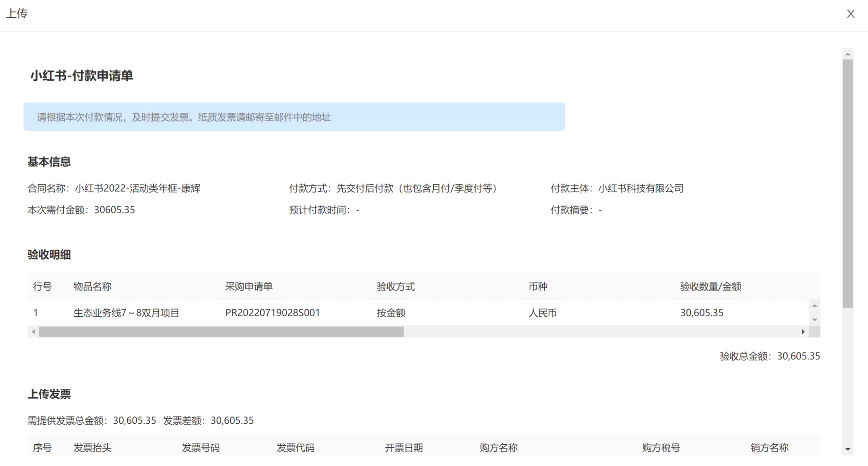Select the 生态业务线7~8双月项目 row
The image size is (868, 466).
pyautogui.click(x=126, y=313)
